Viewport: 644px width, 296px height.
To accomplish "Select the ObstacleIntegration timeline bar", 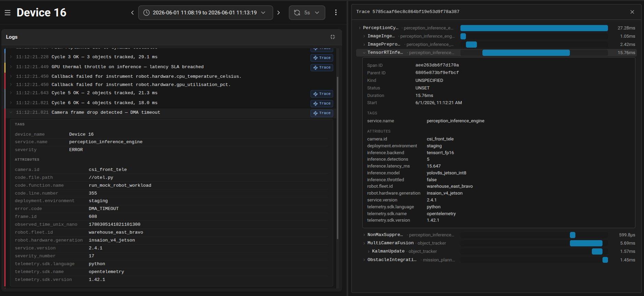I will point(605,260).
